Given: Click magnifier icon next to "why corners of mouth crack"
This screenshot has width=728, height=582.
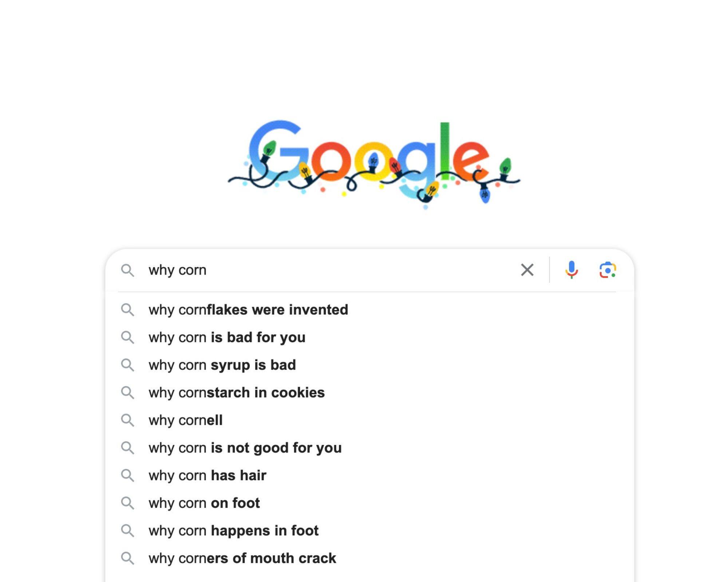Looking at the screenshot, I should click(127, 559).
